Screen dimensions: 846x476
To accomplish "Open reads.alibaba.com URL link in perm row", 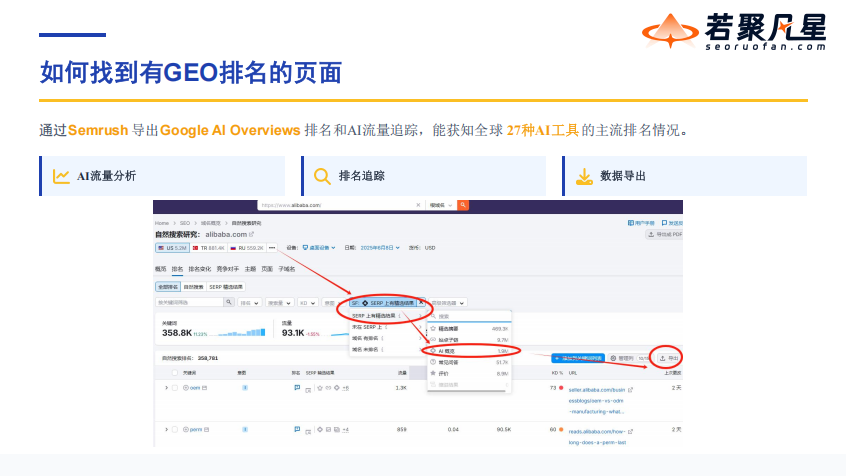I will [597, 437].
